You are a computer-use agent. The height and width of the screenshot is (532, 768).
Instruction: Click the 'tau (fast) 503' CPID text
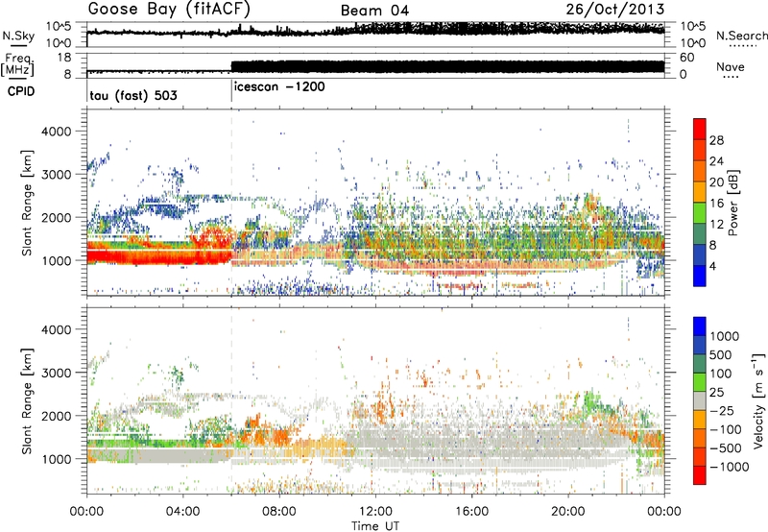133,95
